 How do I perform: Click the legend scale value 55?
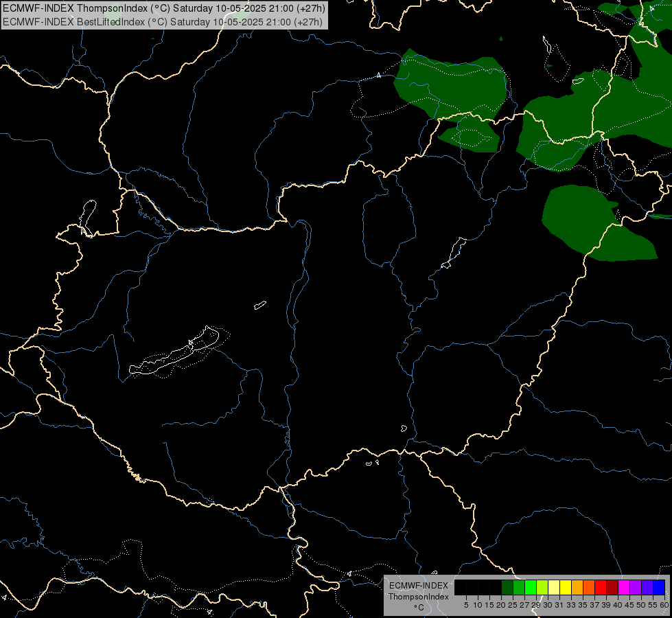pos(653,605)
